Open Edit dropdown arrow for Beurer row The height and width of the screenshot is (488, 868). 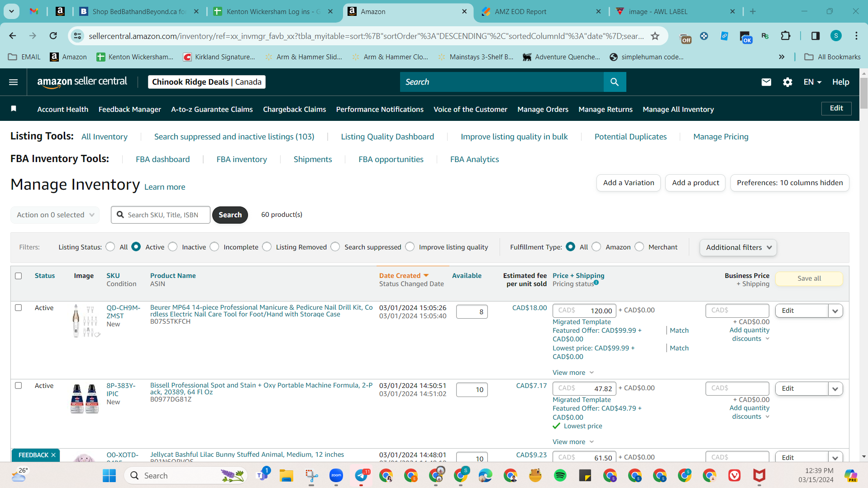coord(835,311)
